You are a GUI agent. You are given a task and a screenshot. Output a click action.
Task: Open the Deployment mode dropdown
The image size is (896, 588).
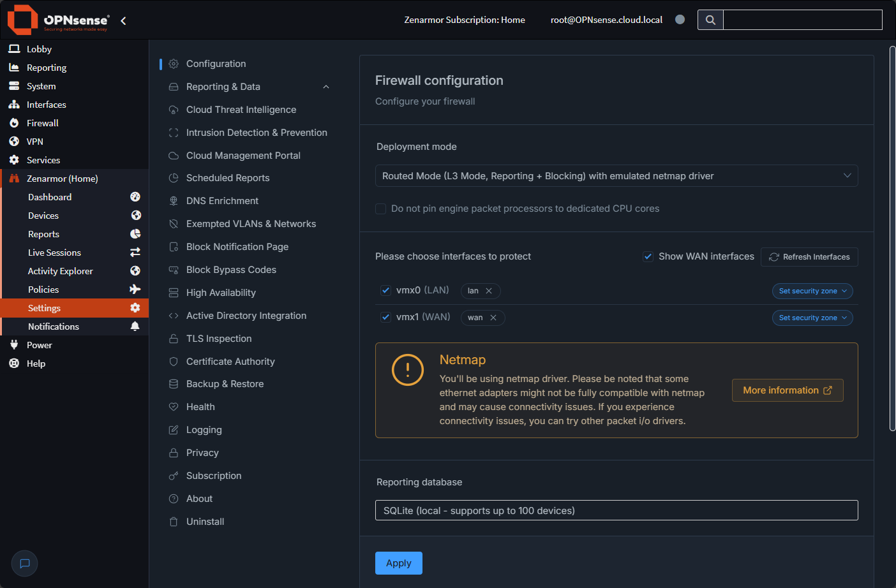pyautogui.click(x=616, y=175)
